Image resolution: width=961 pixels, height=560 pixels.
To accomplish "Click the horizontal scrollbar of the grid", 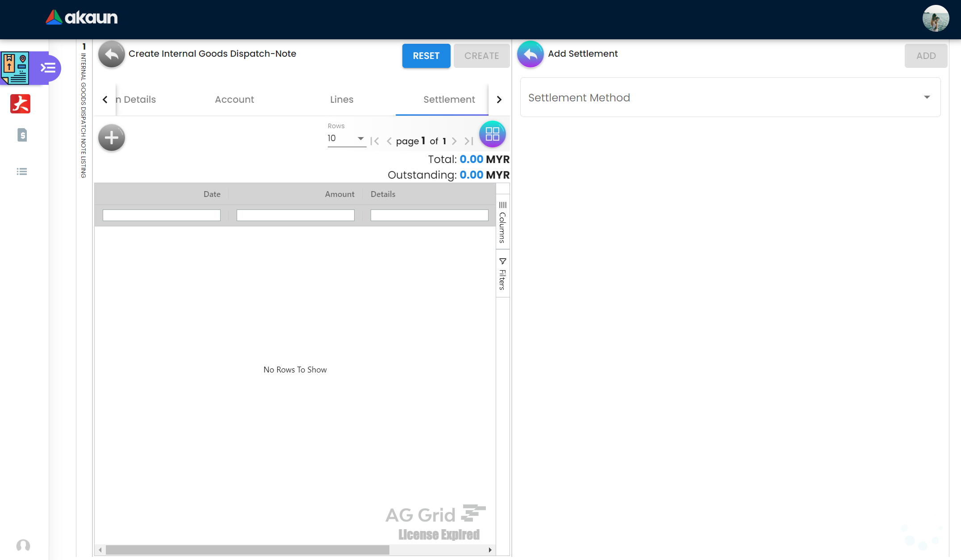I will 247,550.
